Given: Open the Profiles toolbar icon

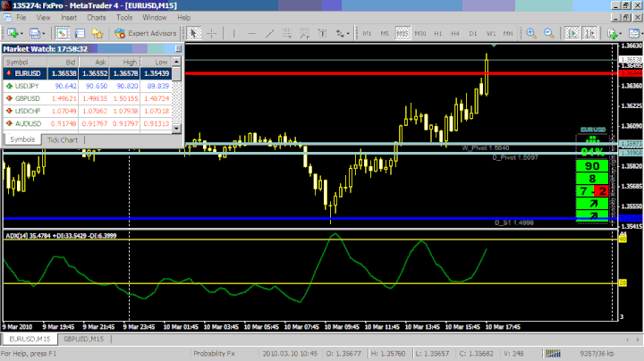Looking at the screenshot, I should pyautogui.click(x=35, y=33).
